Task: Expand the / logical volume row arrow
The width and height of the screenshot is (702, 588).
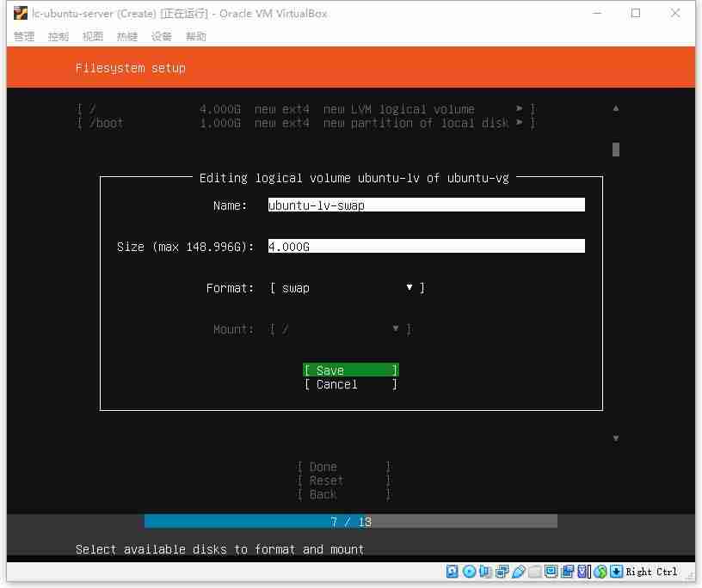Action: (x=520, y=108)
